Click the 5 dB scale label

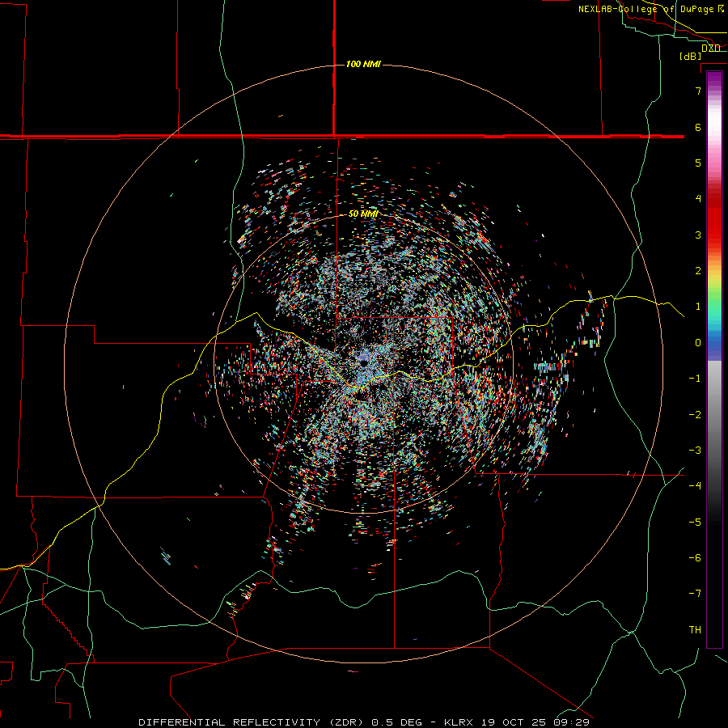(x=698, y=163)
